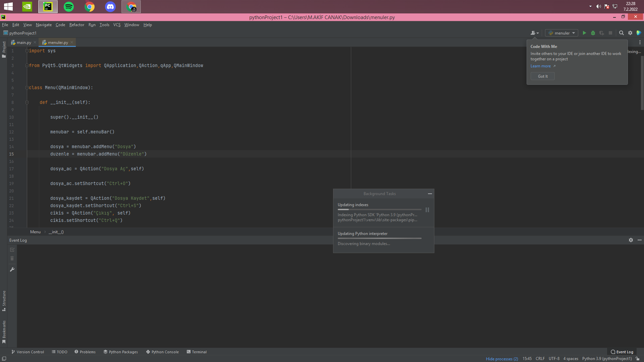Screen dimensions: 644x362
Task: Open Spotify from the taskbar
Action: [69, 7]
